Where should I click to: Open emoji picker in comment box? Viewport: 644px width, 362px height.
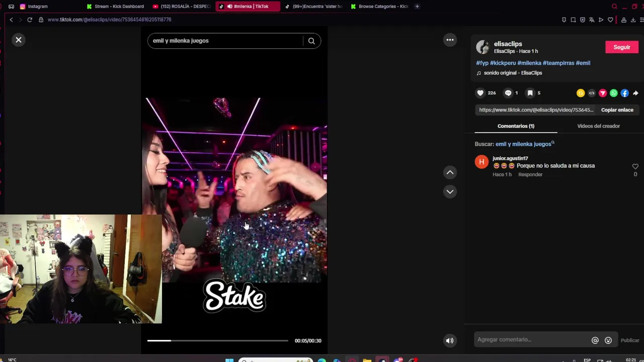click(x=608, y=340)
